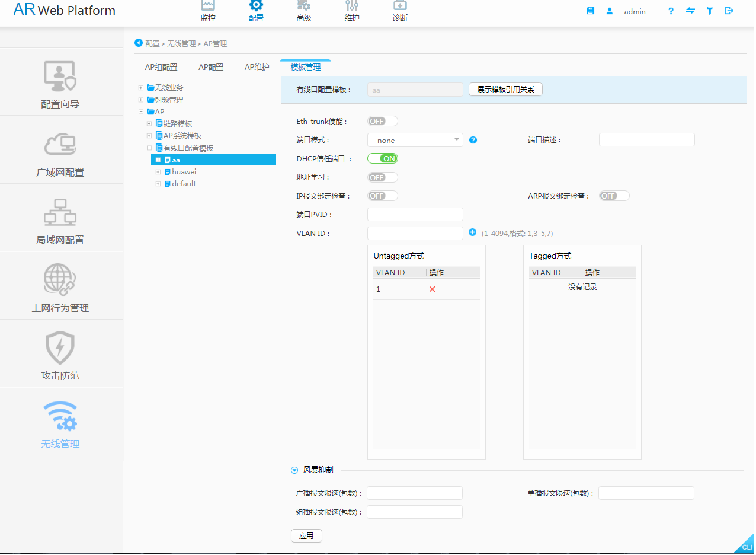Turn off the DHCP信任端口 switch

(x=382, y=158)
